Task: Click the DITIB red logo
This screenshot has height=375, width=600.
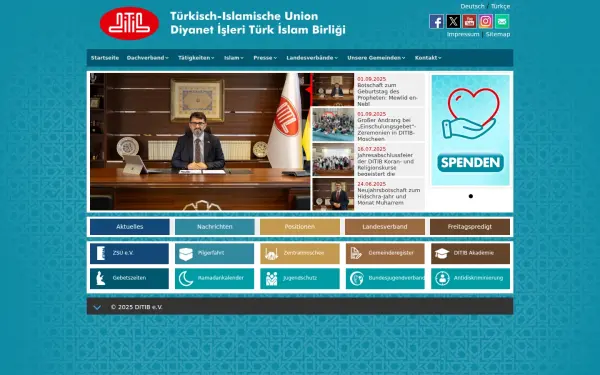Action: (129, 23)
